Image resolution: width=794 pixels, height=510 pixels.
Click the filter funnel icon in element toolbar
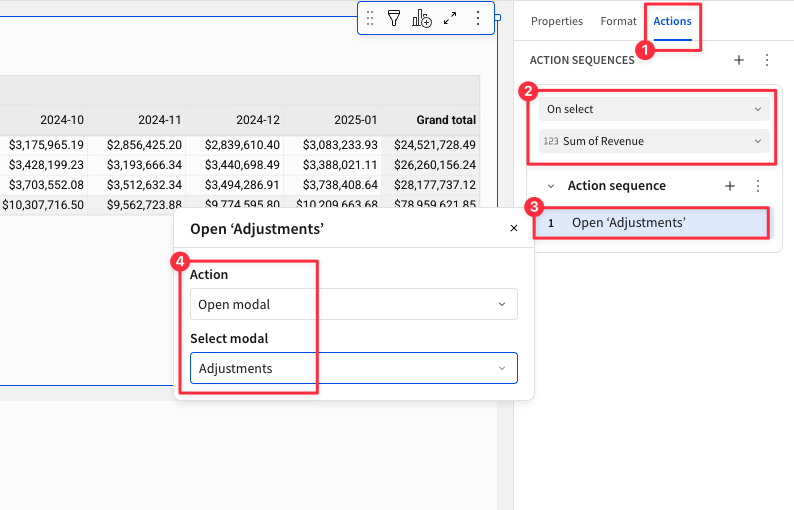pyautogui.click(x=394, y=18)
